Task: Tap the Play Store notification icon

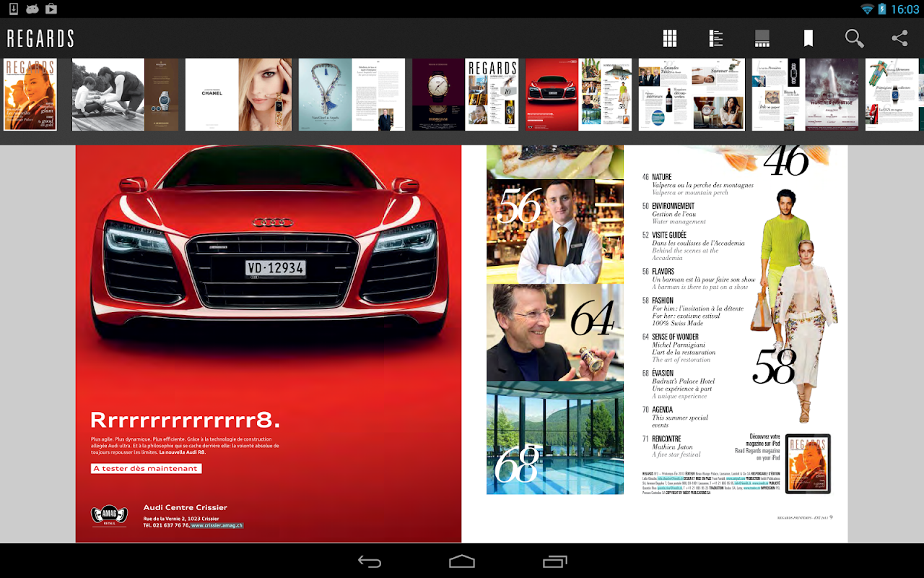Action: pyautogui.click(x=51, y=9)
